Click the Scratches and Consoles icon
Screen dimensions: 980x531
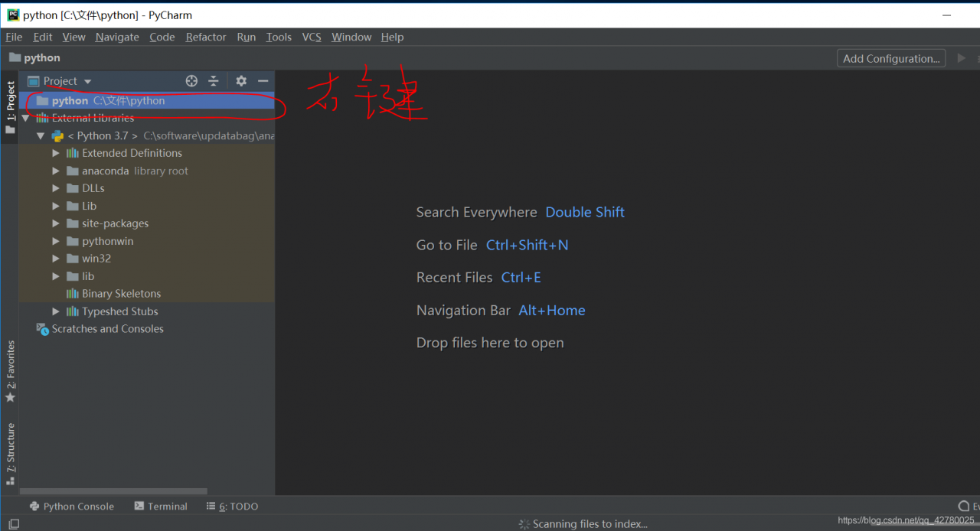tap(42, 329)
